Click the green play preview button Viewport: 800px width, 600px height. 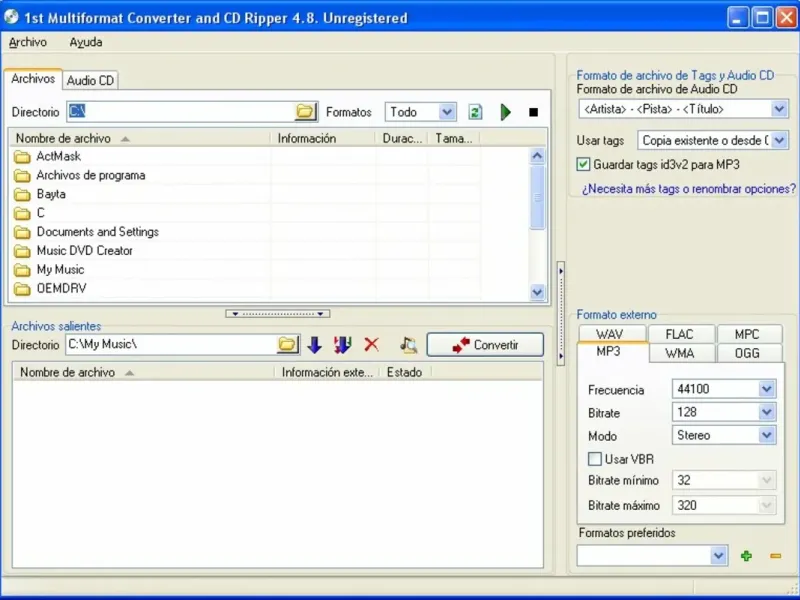tap(505, 112)
